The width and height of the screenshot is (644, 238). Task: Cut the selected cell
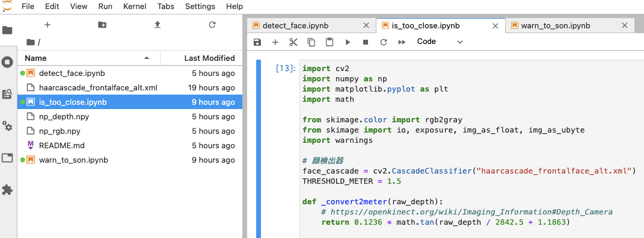tap(293, 42)
